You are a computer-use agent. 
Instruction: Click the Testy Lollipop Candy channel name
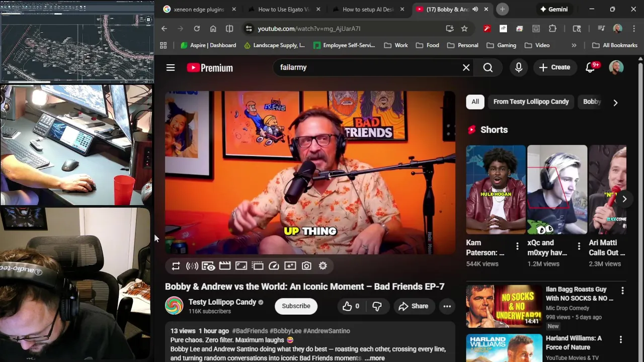pos(222,302)
